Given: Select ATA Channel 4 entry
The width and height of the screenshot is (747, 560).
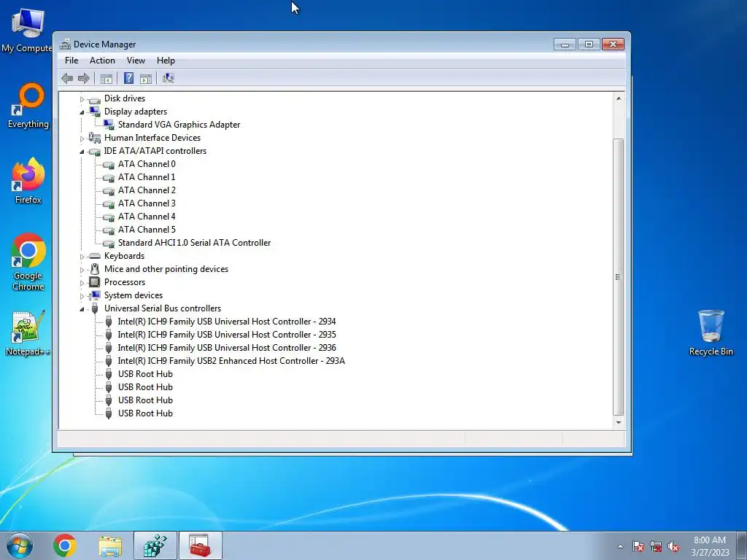Looking at the screenshot, I should pyautogui.click(x=147, y=217).
